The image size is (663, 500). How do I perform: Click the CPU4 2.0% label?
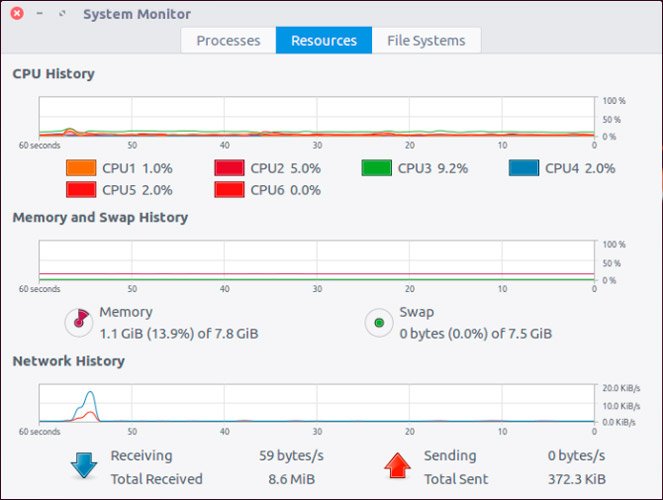click(580, 168)
